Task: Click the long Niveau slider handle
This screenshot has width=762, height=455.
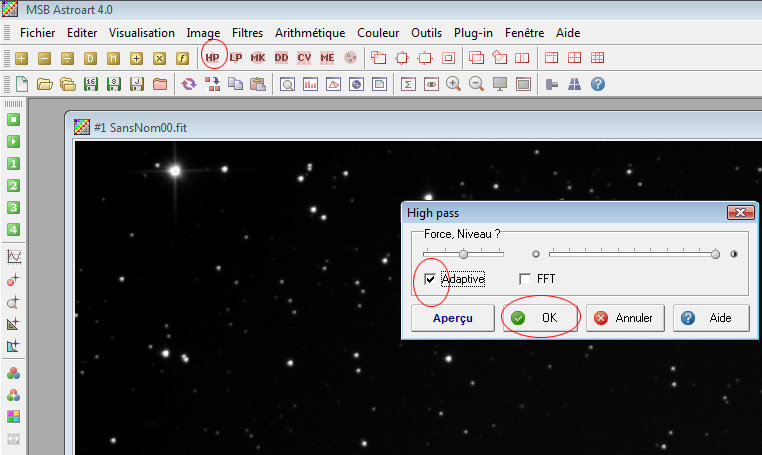Action: [x=715, y=254]
